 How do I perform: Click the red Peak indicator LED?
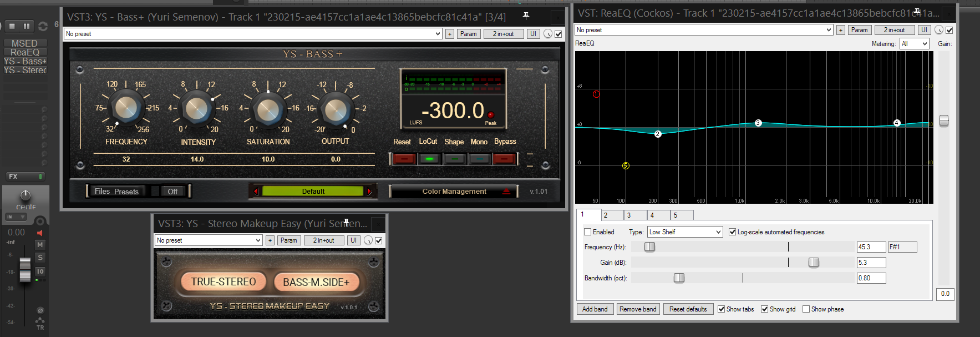click(490, 115)
